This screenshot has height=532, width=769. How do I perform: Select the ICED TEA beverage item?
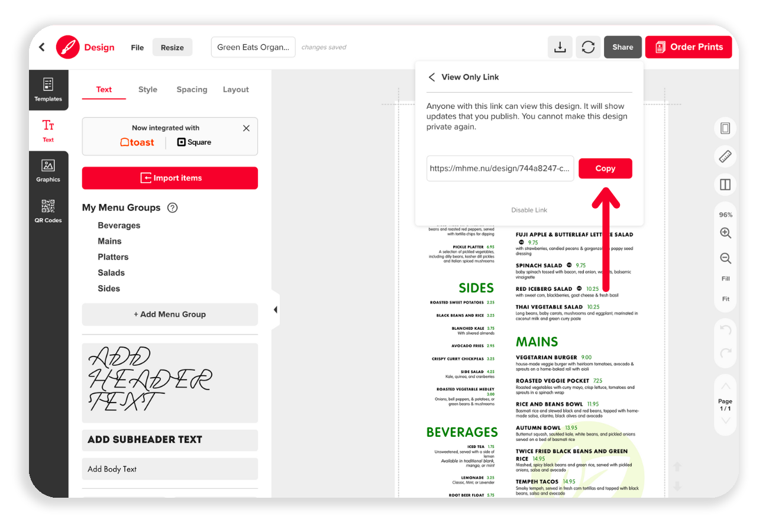coord(476,447)
